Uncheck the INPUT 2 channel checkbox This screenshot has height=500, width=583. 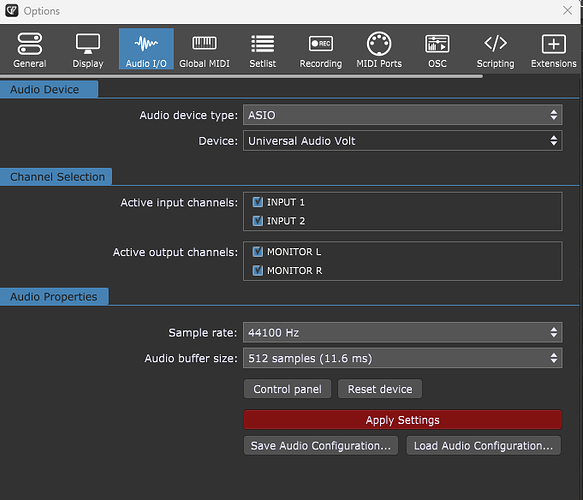258,221
